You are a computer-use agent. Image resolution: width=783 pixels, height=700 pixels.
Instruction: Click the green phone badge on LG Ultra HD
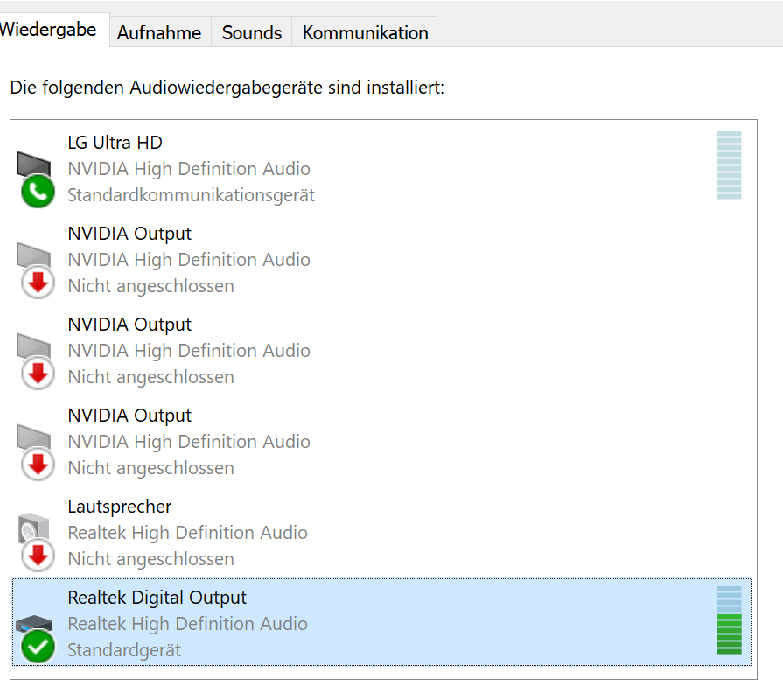pyautogui.click(x=38, y=192)
